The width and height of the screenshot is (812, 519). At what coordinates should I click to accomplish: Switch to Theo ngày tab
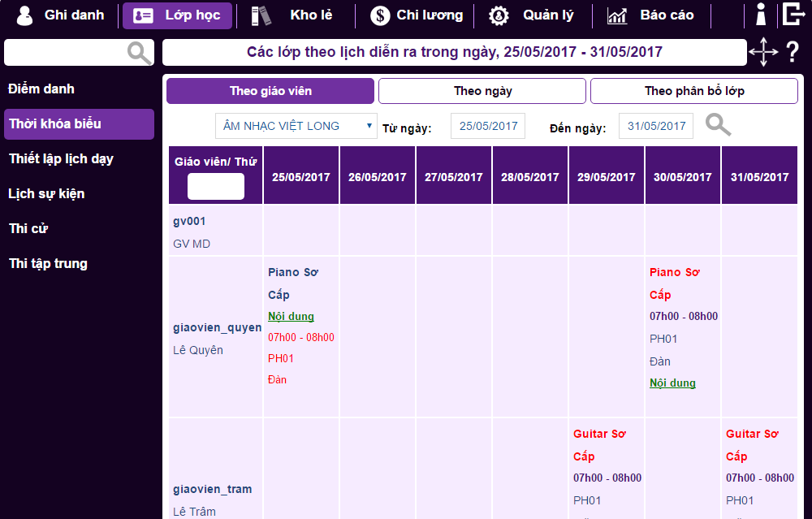pos(482,91)
